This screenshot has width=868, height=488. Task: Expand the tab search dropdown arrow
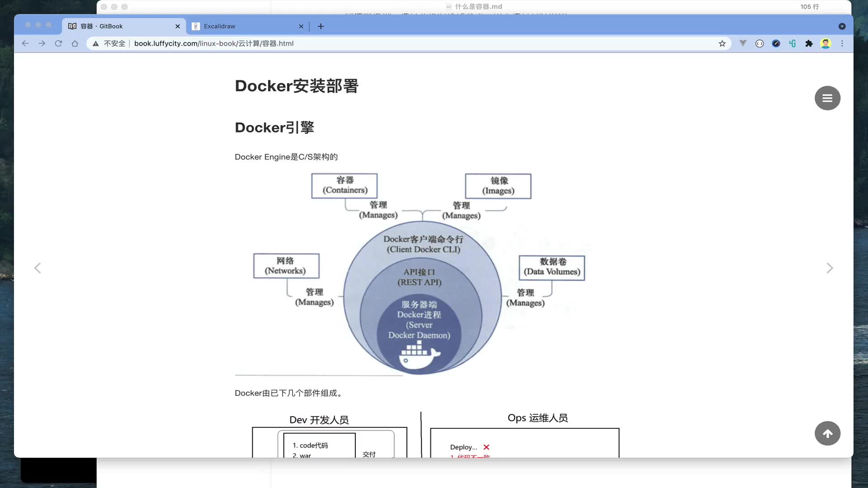pos(842,26)
